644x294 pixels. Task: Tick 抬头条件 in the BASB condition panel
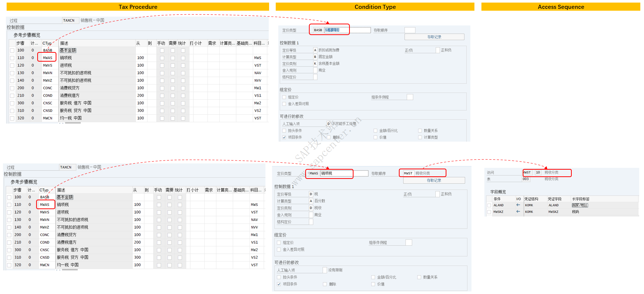284,131
